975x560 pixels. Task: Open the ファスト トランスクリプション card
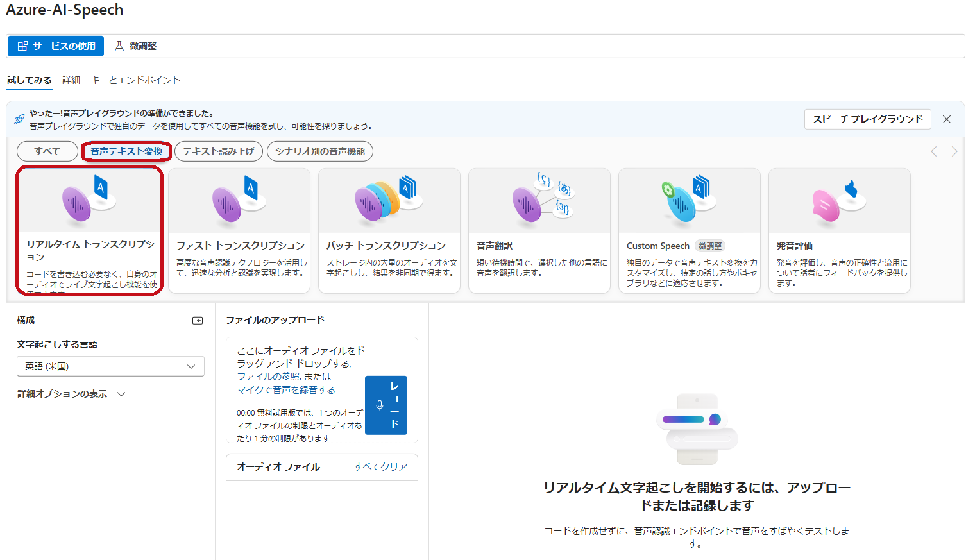pyautogui.click(x=239, y=231)
